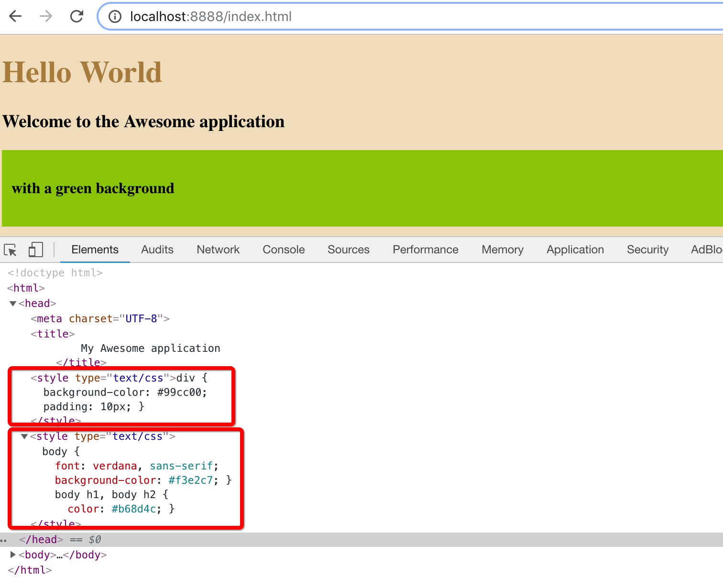723x588 pixels.
Task: Select the closing html tag row
Action: click(x=30, y=570)
